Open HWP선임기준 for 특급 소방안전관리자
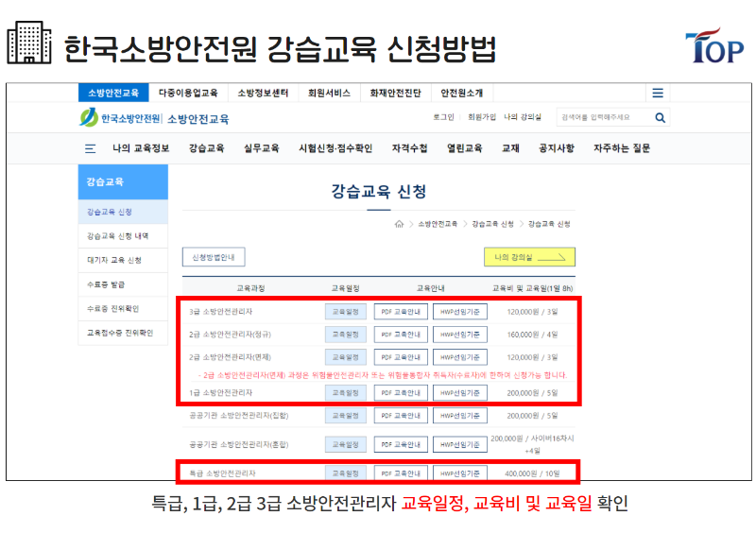This screenshot has height=533, width=756. click(459, 473)
